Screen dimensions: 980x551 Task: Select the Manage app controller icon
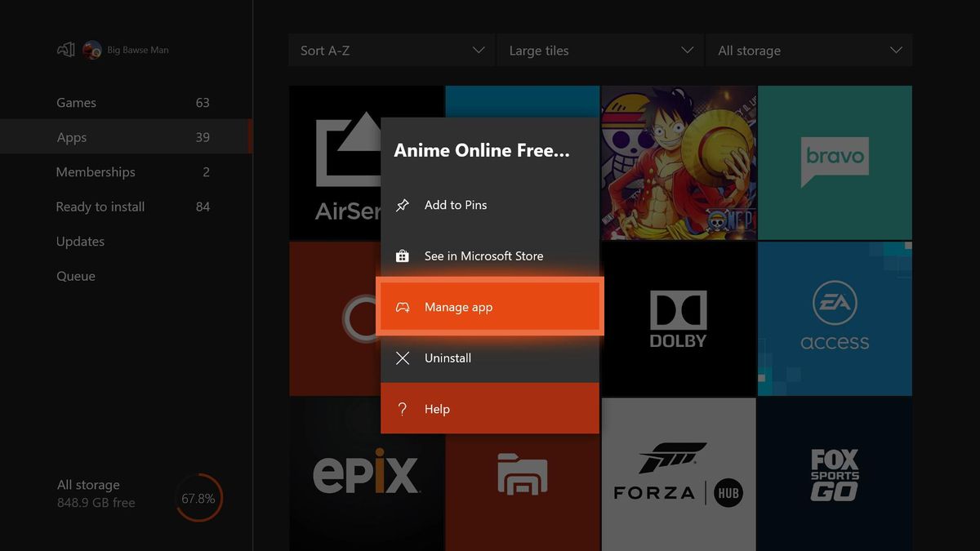click(x=402, y=306)
